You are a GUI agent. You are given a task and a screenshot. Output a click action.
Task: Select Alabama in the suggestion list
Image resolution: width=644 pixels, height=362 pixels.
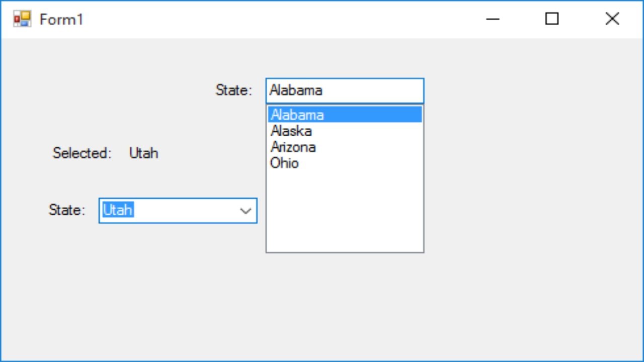coord(297,115)
